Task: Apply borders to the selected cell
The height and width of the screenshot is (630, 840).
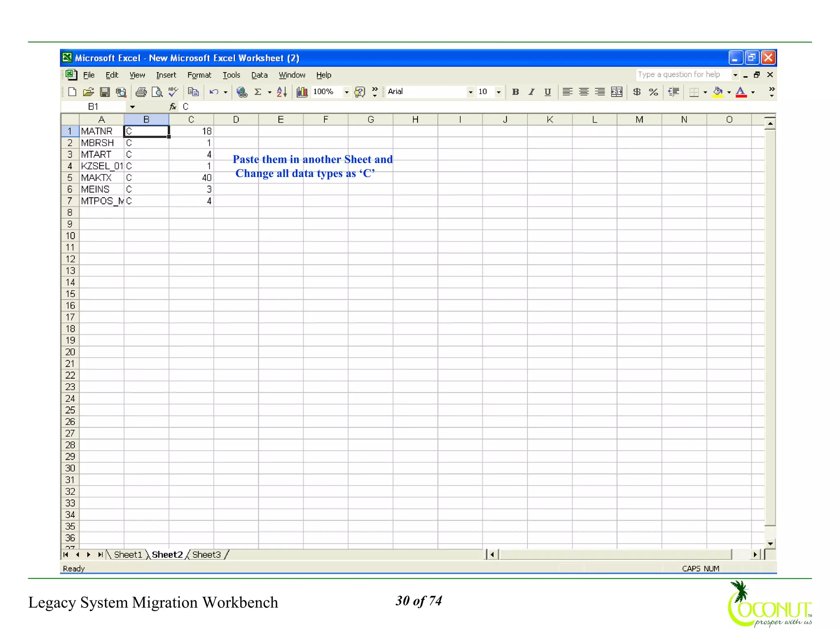Action: tap(694, 92)
